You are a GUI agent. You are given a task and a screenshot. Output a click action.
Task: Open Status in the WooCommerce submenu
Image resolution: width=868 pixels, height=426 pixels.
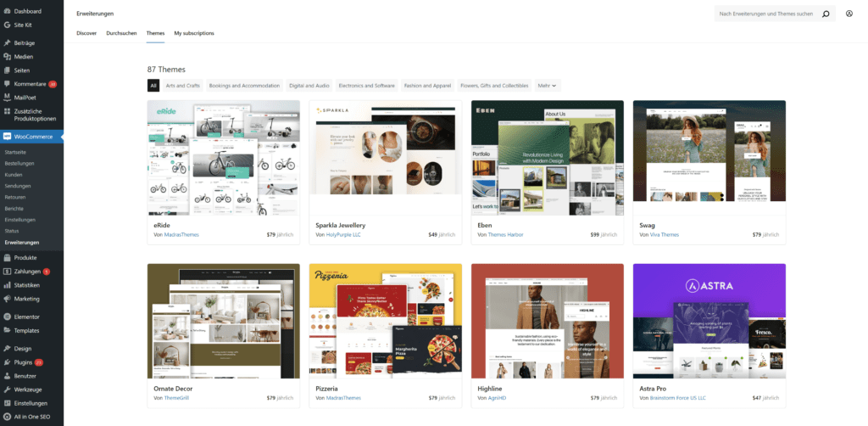click(x=12, y=231)
